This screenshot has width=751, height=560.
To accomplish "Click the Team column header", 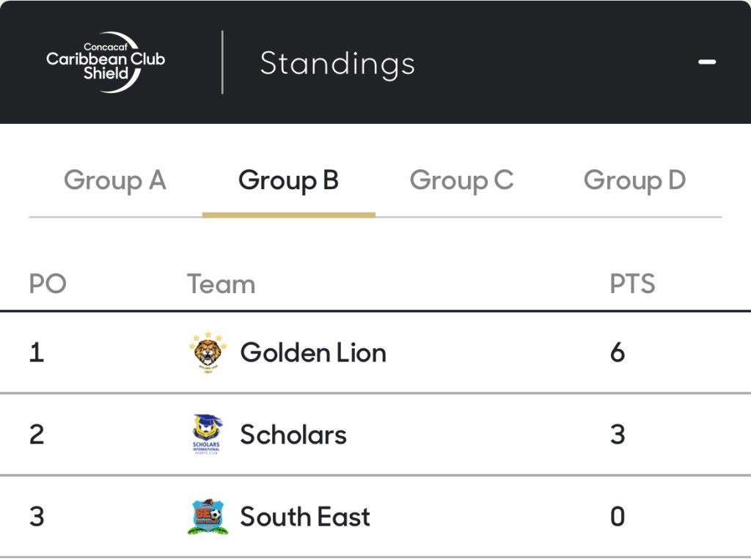I will (x=221, y=284).
